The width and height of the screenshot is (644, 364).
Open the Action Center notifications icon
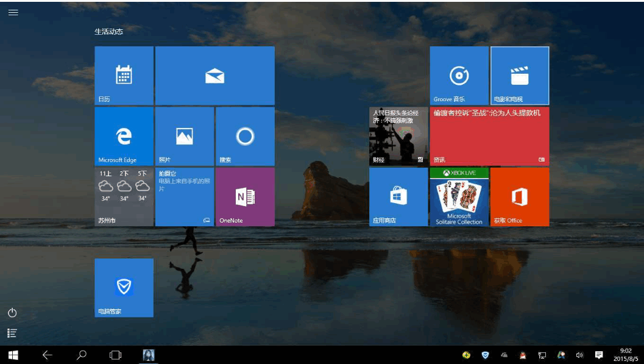click(x=599, y=355)
